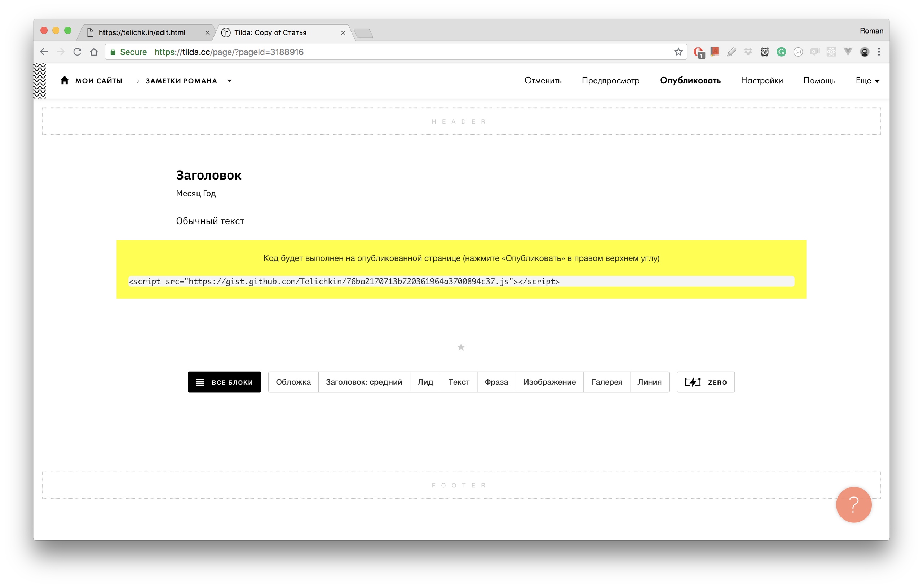Image resolution: width=923 pixels, height=588 pixels.
Task: Go to browser home page icon
Action: (94, 52)
